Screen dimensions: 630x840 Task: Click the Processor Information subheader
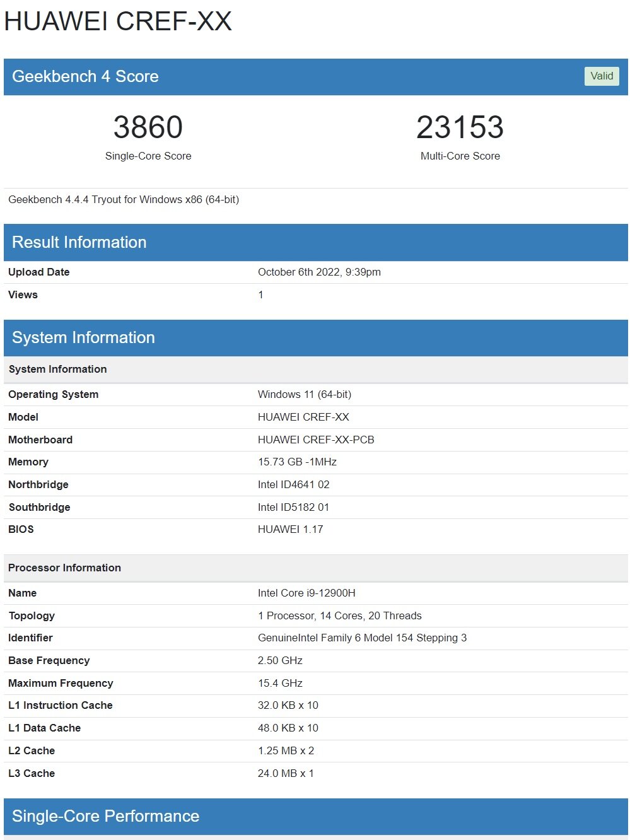click(x=316, y=568)
